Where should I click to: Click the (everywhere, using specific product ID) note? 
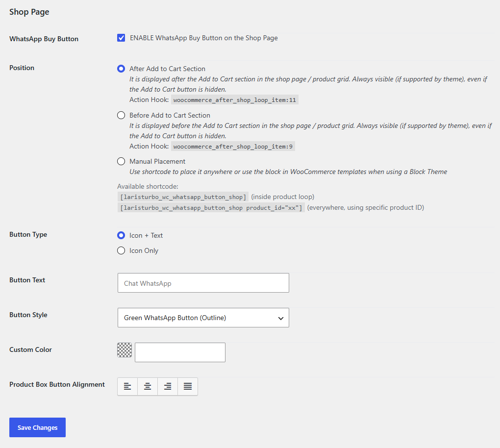366,207
